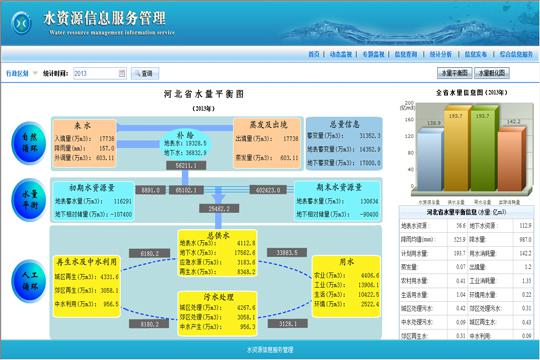The width and height of the screenshot is (540, 360).
Task: Click the 行政区划 link label
Action: click(x=17, y=73)
